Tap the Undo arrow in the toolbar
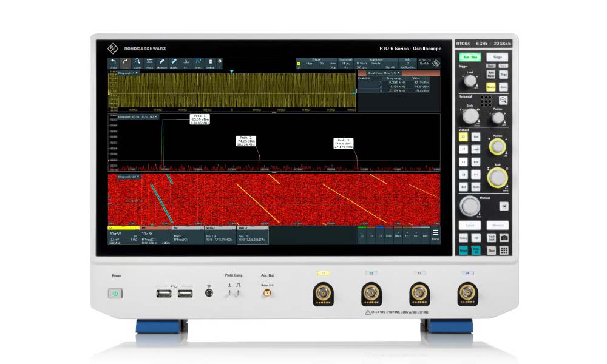The height and width of the screenshot is (364, 607). (114, 62)
